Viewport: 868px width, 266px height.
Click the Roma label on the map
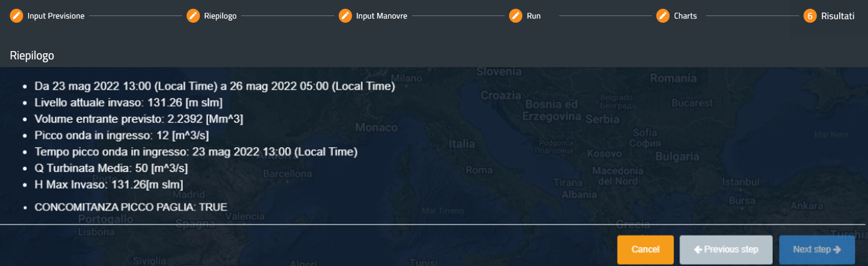478,170
